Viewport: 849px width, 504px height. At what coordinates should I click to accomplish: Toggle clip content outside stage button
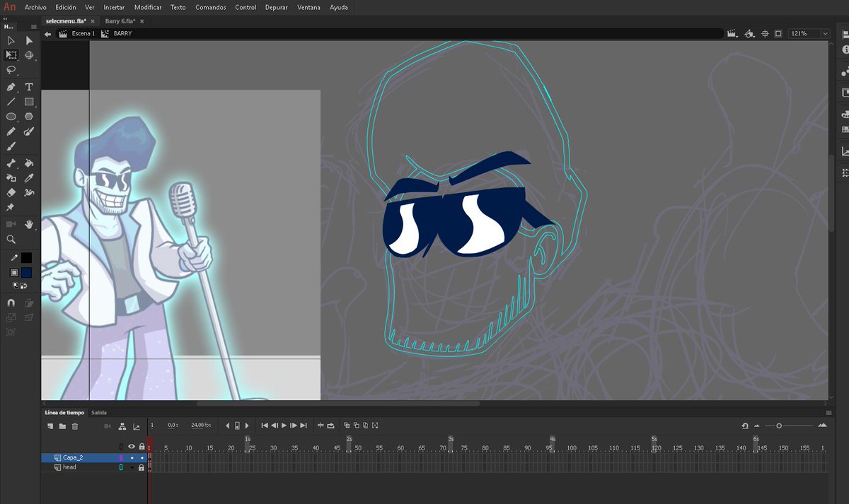click(778, 33)
